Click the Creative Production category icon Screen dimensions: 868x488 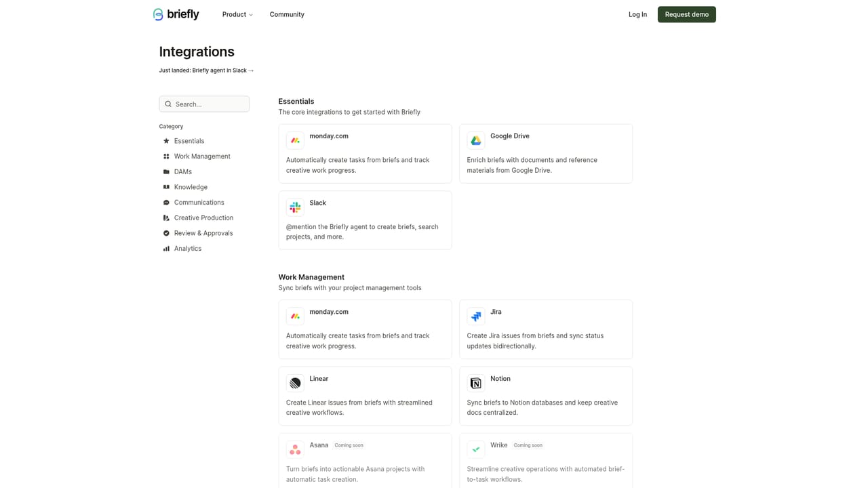click(166, 218)
